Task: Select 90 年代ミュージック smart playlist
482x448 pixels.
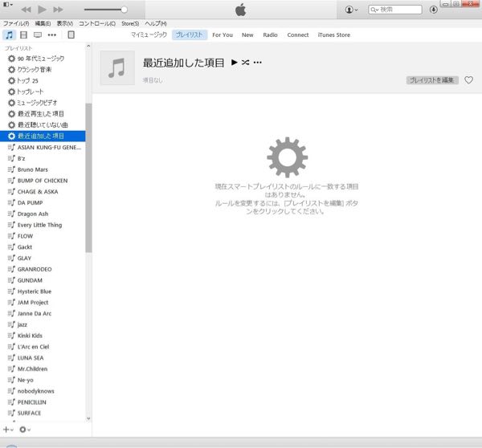Action: 43,59
